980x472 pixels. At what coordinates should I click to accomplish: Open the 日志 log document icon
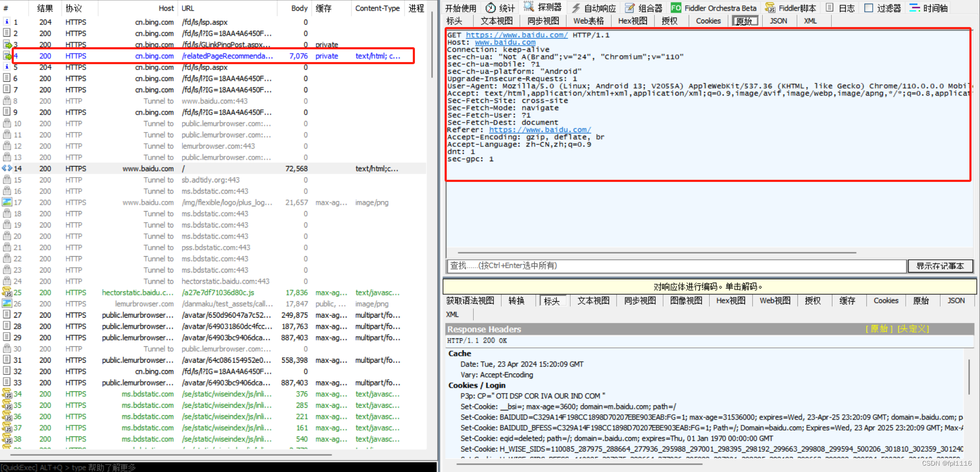pos(830,8)
